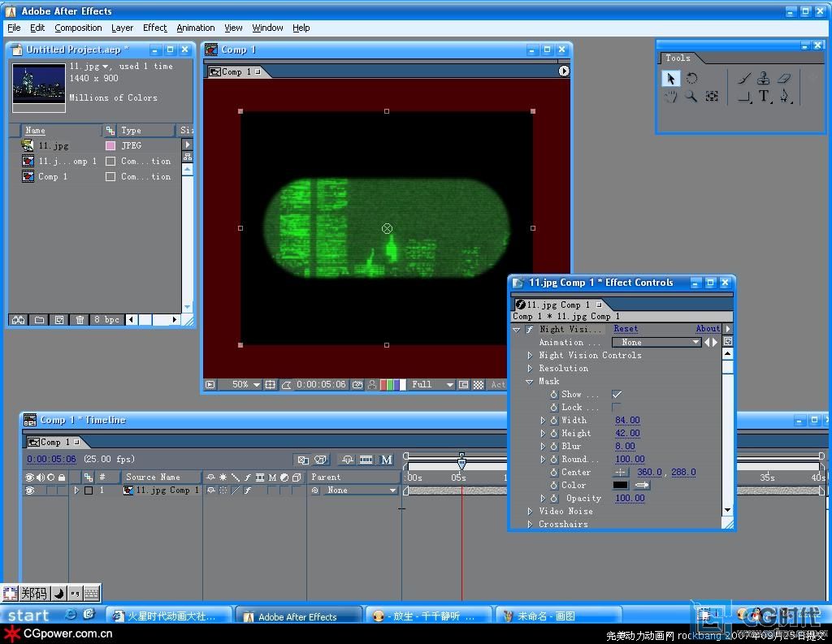Click the Motion Blur M timeline button
832x644 pixels.
point(386,460)
